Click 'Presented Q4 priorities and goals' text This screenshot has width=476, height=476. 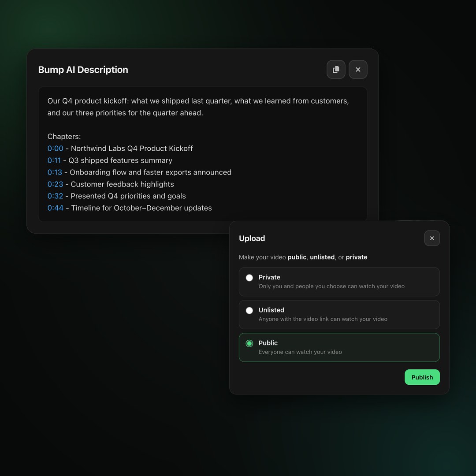click(x=128, y=196)
